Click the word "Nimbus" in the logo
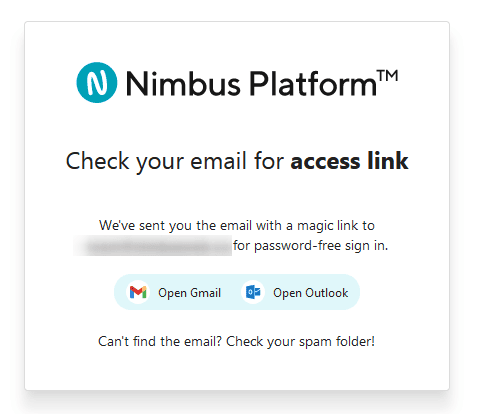This screenshot has width=478, height=414. tap(183, 83)
